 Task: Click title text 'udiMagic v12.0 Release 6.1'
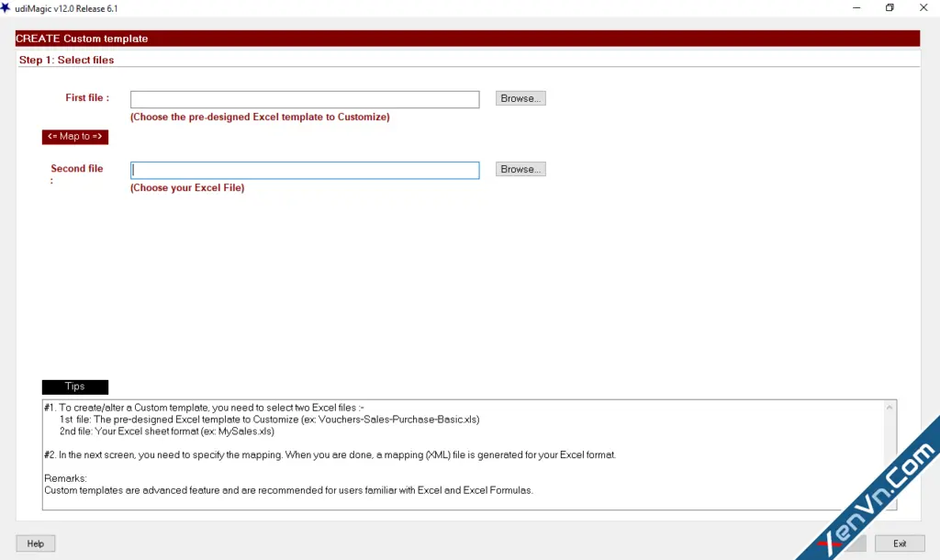point(66,8)
